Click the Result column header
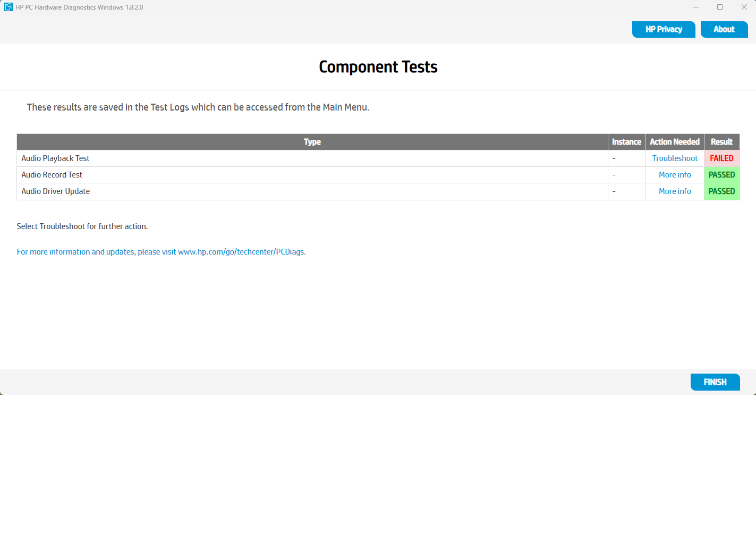 click(721, 142)
